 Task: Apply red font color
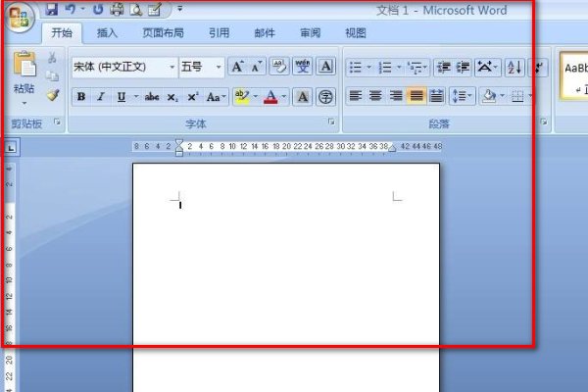coord(270,97)
